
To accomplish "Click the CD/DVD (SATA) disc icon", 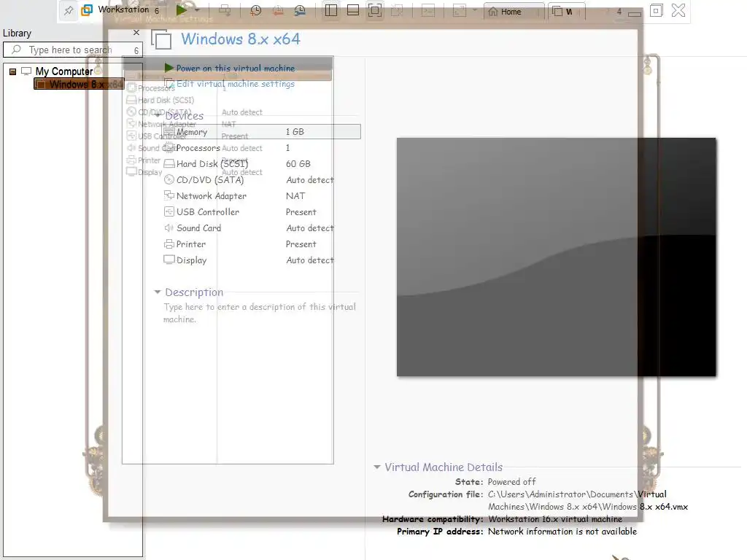I will pos(169,180).
